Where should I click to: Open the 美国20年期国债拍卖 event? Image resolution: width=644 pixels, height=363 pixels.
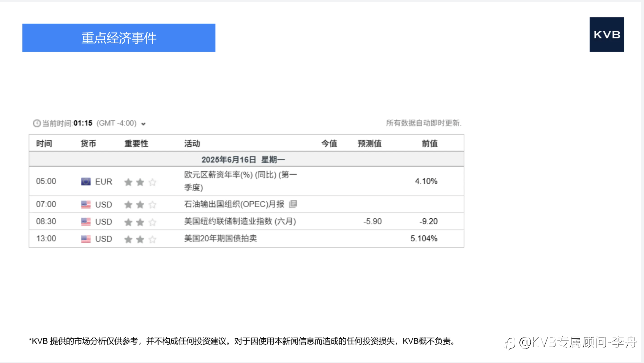[x=221, y=238]
